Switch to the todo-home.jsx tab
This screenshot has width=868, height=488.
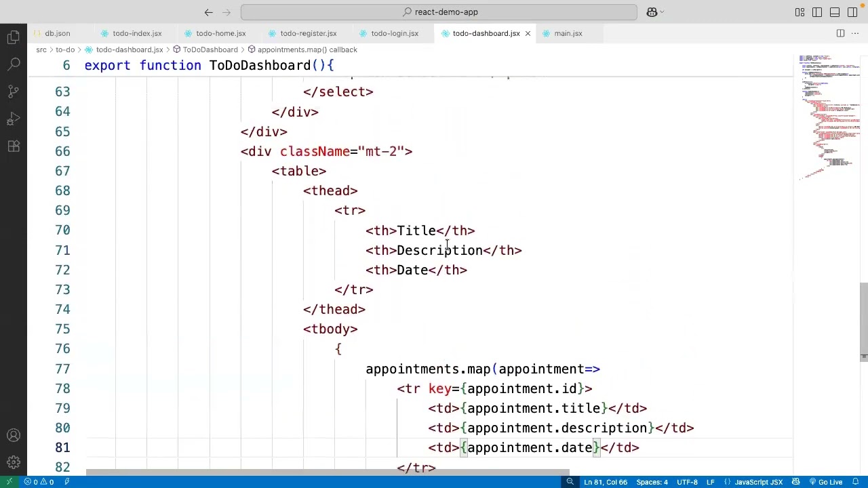[x=220, y=33]
